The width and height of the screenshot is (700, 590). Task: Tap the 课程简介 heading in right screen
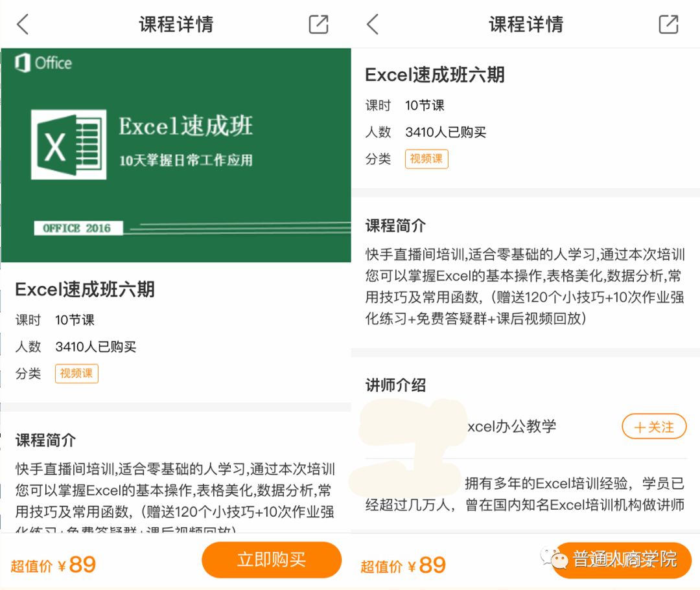[395, 225]
